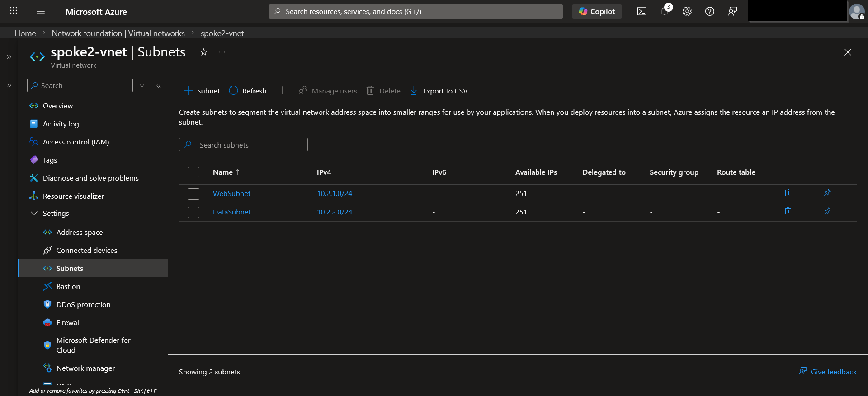Click the IPv4 column header
This screenshot has height=396, width=868.
pos(324,172)
